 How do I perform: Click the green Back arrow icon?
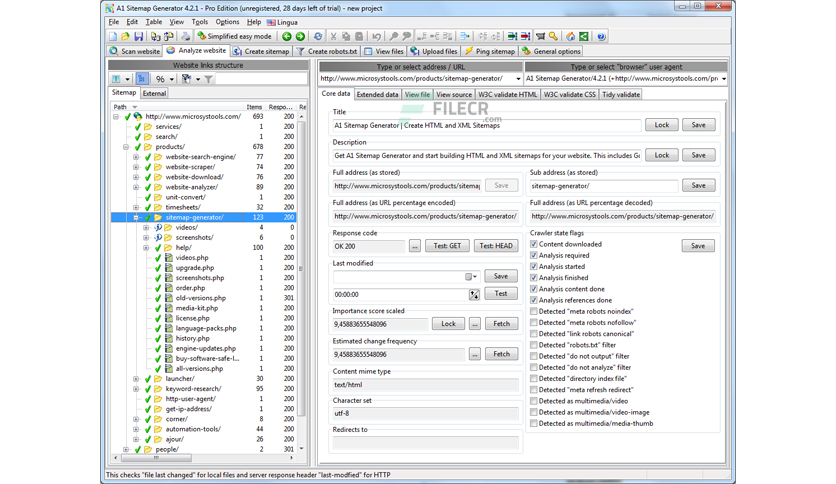coord(287,36)
